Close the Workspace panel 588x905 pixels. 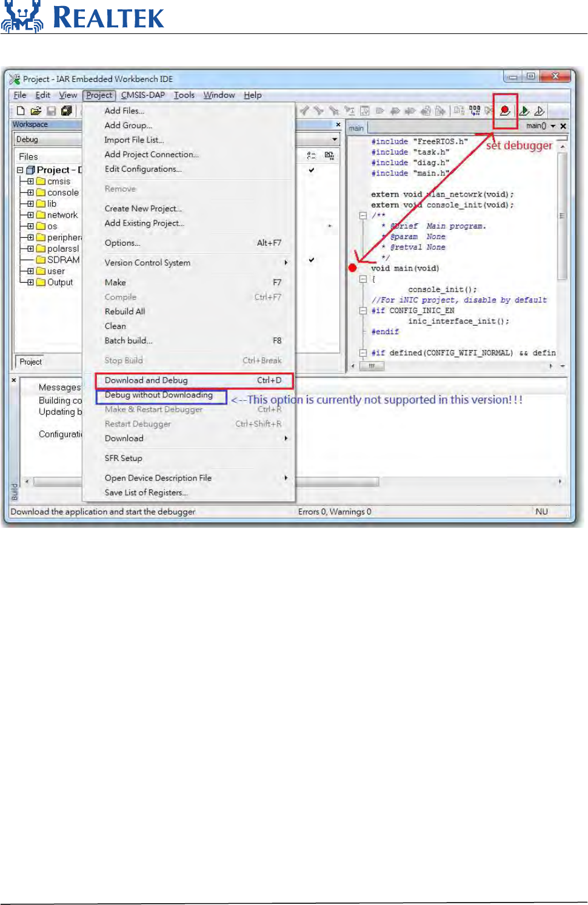pos(338,124)
